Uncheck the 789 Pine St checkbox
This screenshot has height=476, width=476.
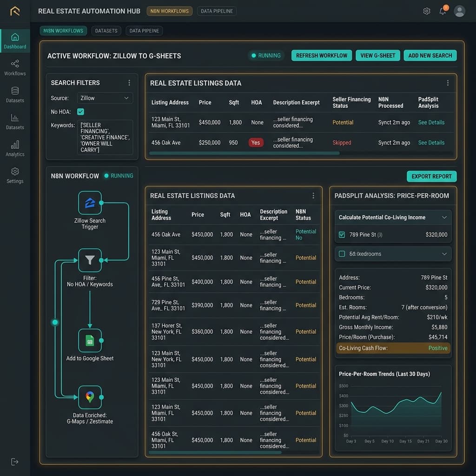342,235
